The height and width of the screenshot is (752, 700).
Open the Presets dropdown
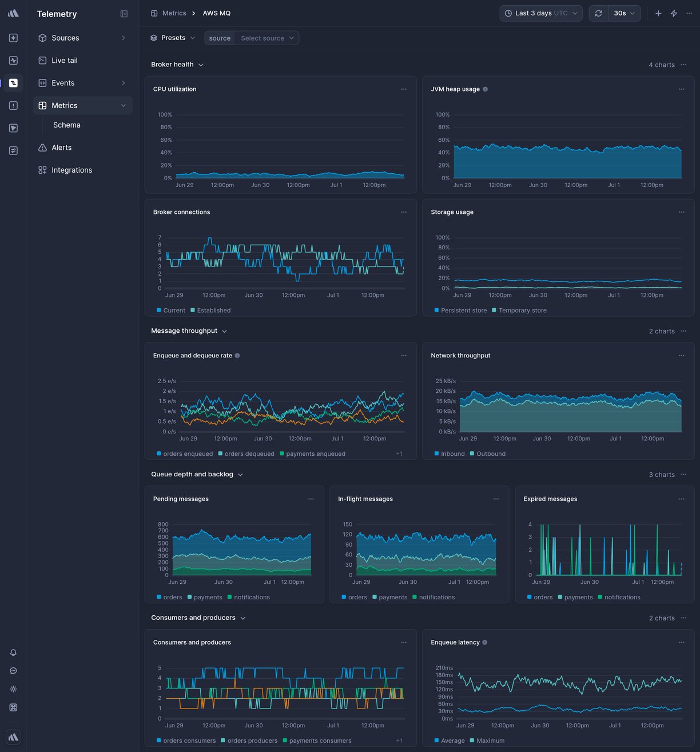[173, 38]
